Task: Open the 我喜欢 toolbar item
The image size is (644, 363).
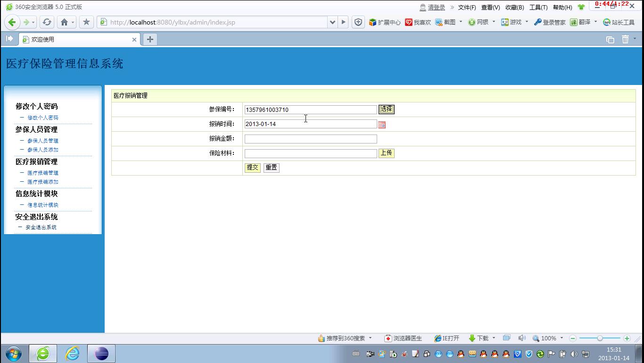Action: tap(418, 22)
